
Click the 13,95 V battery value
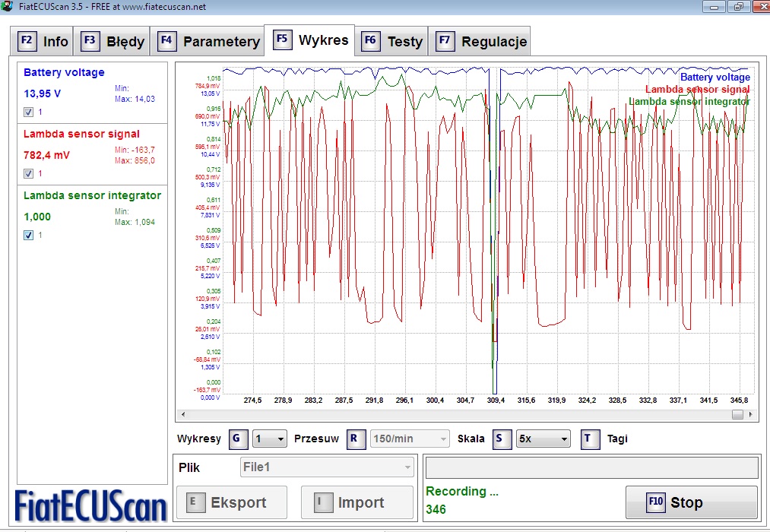43,93
